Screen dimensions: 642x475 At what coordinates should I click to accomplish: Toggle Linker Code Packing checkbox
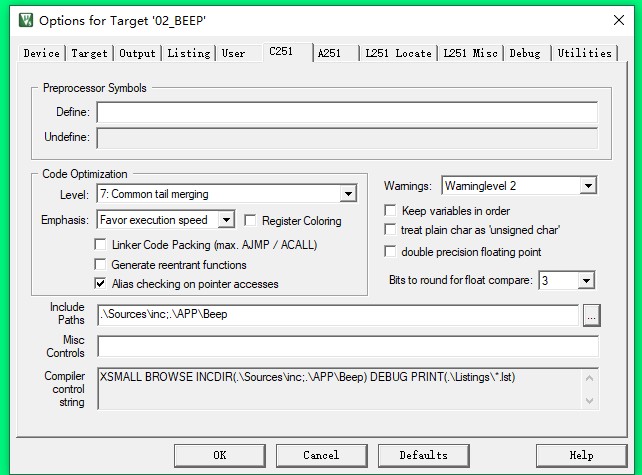point(101,245)
